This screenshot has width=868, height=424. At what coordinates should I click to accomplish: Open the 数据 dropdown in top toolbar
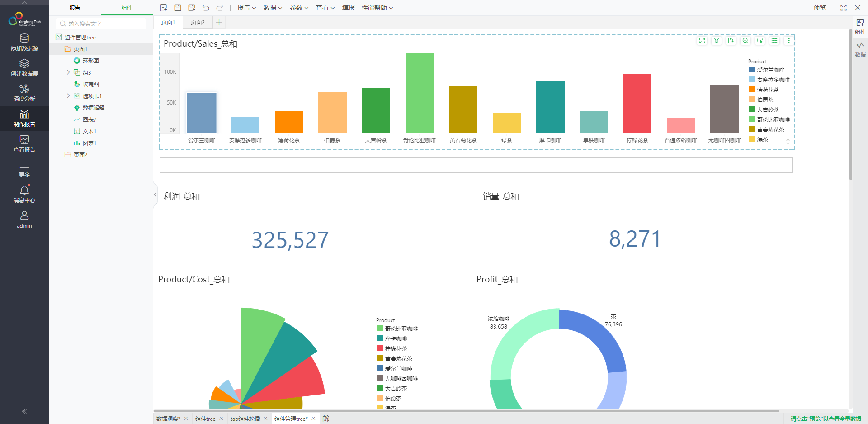coord(273,8)
